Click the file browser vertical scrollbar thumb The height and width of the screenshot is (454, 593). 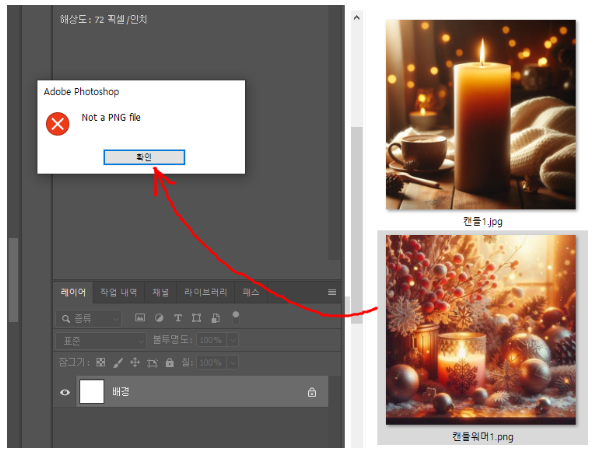click(x=357, y=225)
